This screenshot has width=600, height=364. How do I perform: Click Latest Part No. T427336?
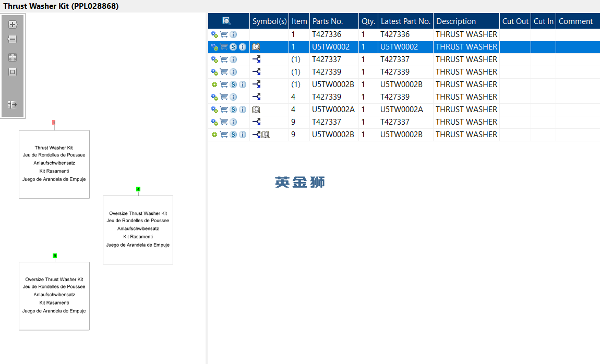[x=395, y=34]
